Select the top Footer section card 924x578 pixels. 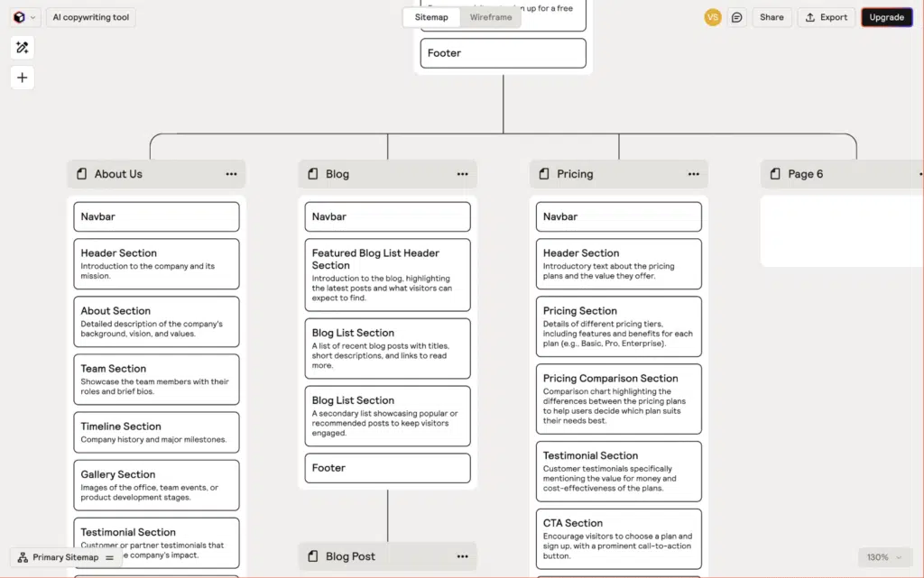pyautogui.click(x=504, y=53)
